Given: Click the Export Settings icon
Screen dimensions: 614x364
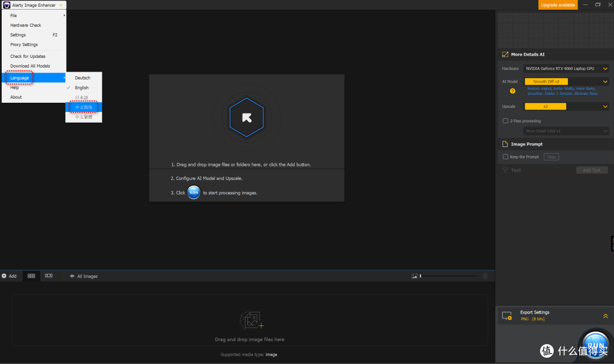Looking at the screenshot, I should coord(507,316).
